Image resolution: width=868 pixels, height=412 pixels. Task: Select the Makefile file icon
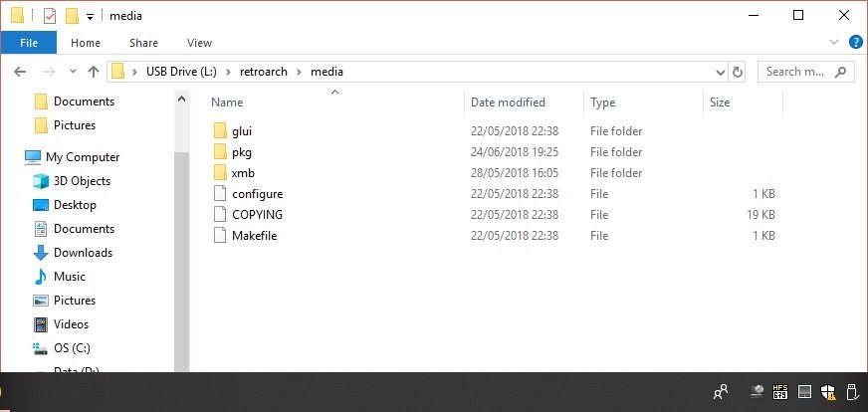[220, 235]
